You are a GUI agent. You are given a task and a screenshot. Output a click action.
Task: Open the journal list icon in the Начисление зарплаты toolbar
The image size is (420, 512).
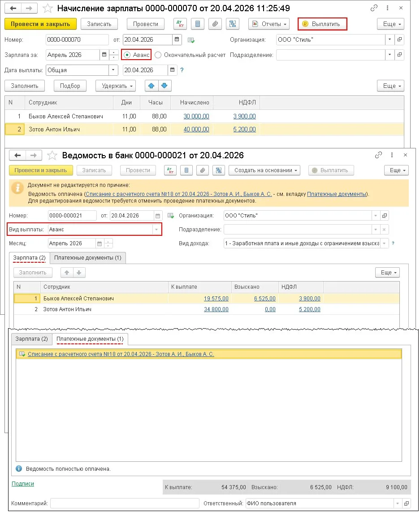click(x=197, y=24)
